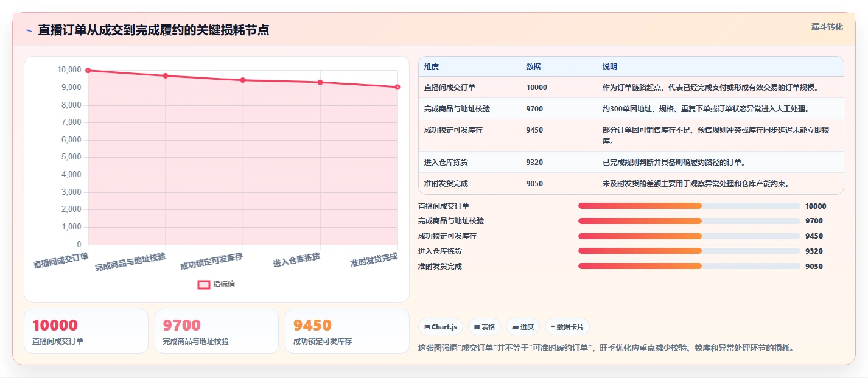Click the chart data point for 完成商品与地址校验

(x=166, y=75)
